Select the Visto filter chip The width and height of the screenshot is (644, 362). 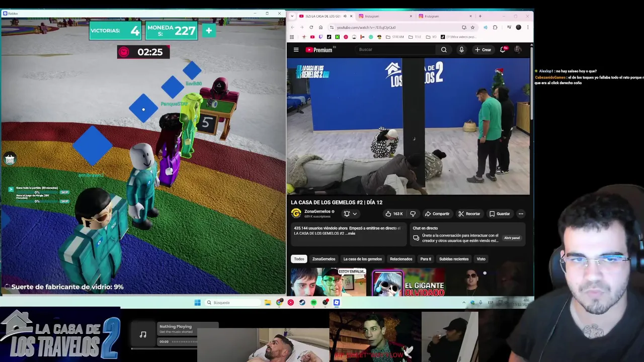481,259
